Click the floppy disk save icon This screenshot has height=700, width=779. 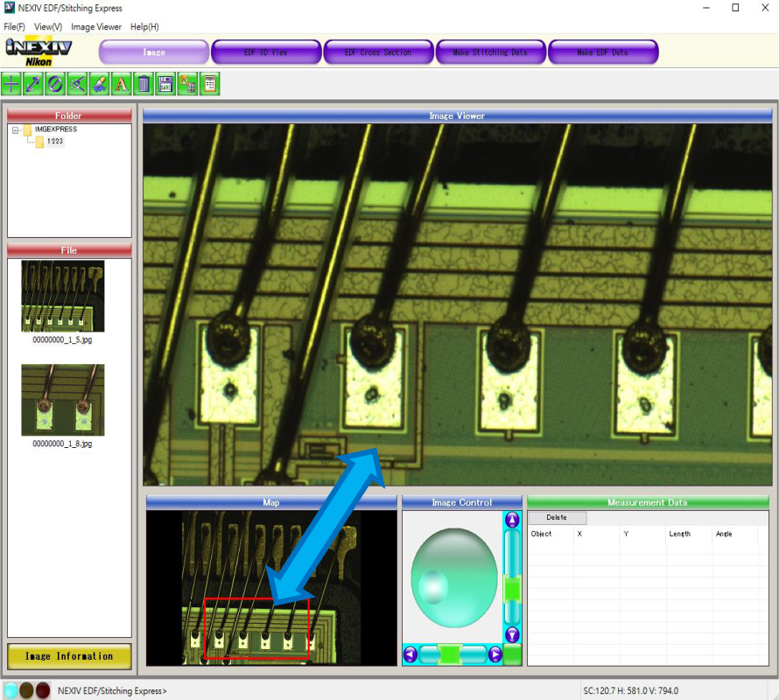(165, 84)
